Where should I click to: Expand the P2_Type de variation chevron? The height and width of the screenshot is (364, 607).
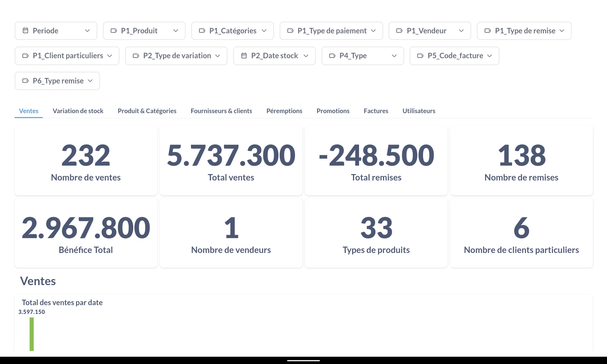pyautogui.click(x=218, y=56)
